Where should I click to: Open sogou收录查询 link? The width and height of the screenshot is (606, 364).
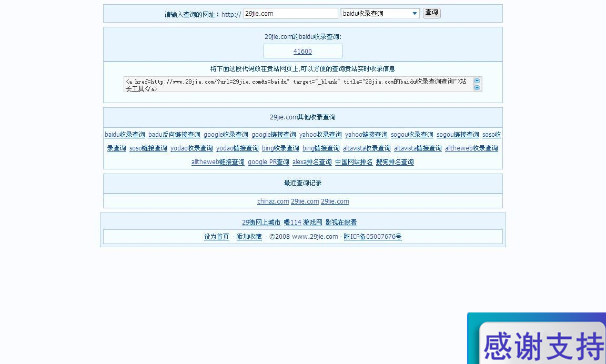click(x=412, y=135)
